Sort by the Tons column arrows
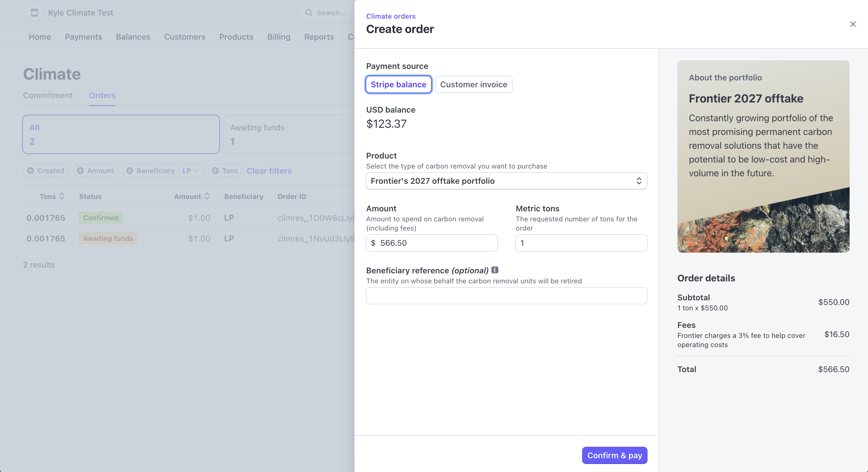868x472 pixels. (62, 196)
